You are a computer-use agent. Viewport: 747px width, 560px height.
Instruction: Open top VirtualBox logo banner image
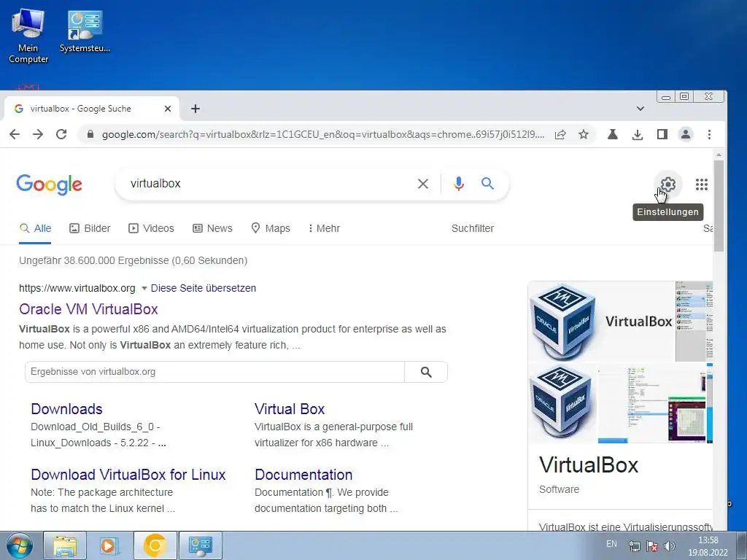(x=601, y=321)
